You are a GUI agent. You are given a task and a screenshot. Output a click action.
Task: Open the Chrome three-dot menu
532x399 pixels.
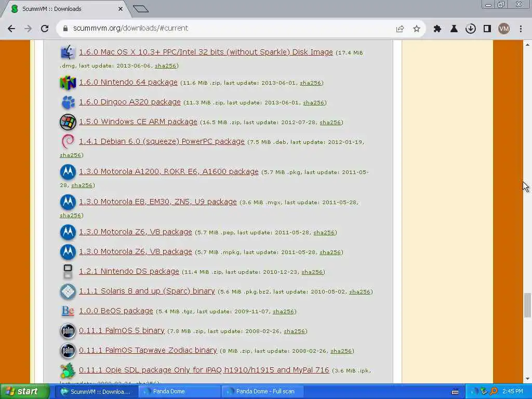pos(521,29)
